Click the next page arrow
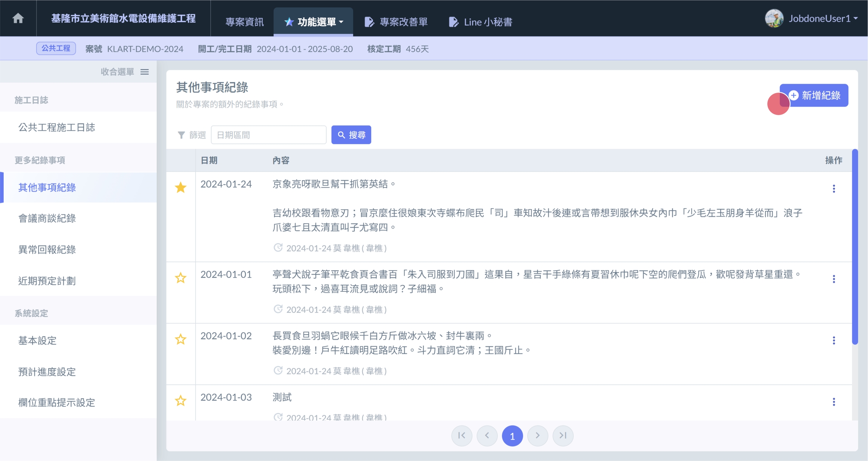This screenshot has height=461, width=868. point(538,435)
